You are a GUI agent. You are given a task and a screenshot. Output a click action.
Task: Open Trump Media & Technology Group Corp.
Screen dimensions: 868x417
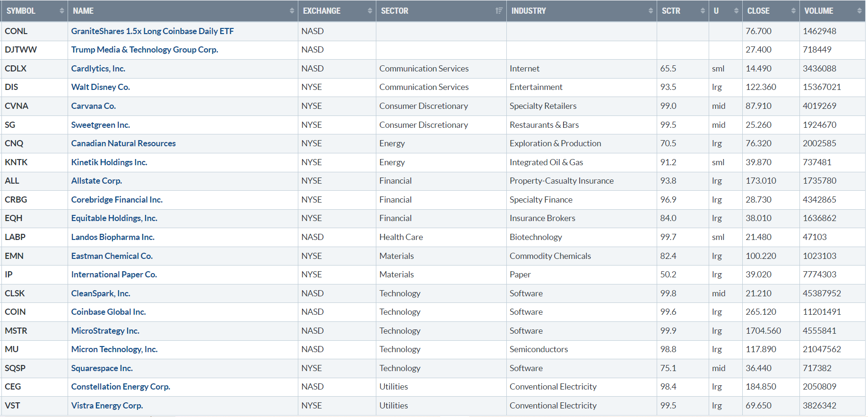click(x=144, y=50)
